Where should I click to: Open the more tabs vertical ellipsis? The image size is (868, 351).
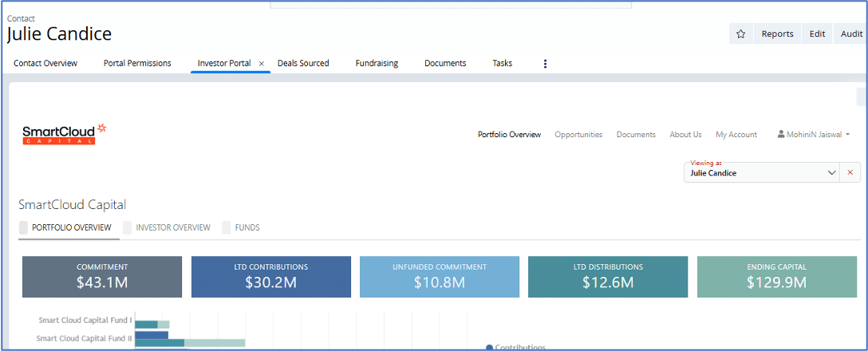tap(545, 64)
